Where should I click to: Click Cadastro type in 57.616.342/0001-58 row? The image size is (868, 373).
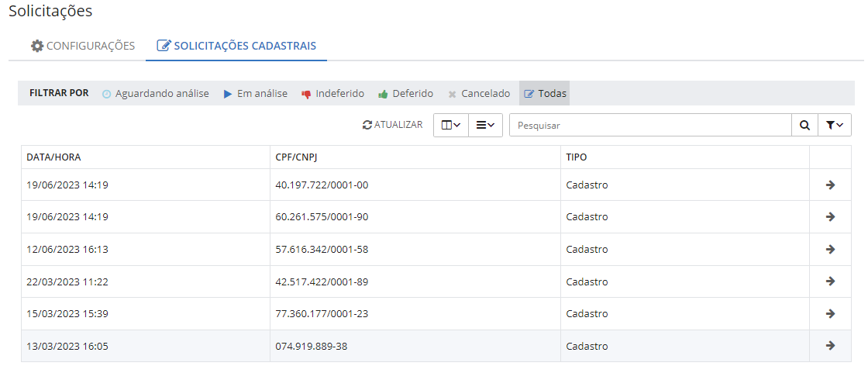(x=587, y=250)
